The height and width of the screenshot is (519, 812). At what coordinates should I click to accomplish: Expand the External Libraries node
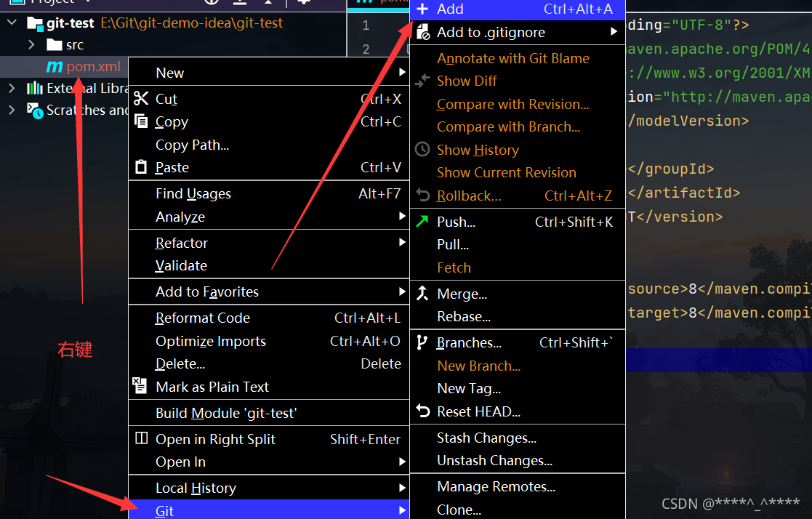pos(12,88)
